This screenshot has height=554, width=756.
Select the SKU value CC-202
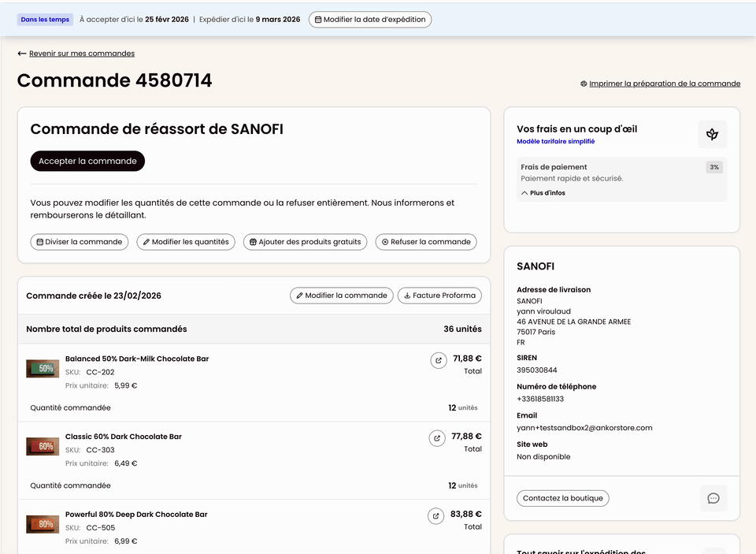pyautogui.click(x=100, y=372)
